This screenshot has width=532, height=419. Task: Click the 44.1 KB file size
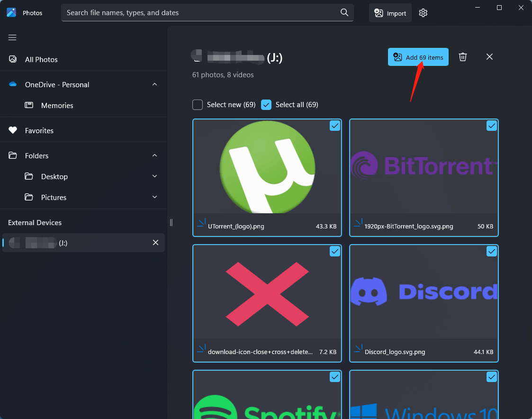tap(483, 352)
